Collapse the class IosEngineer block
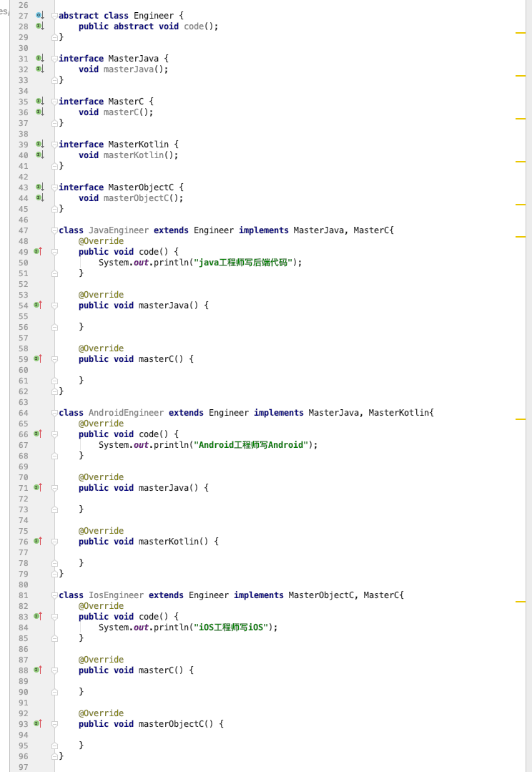532x772 pixels. 54,595
